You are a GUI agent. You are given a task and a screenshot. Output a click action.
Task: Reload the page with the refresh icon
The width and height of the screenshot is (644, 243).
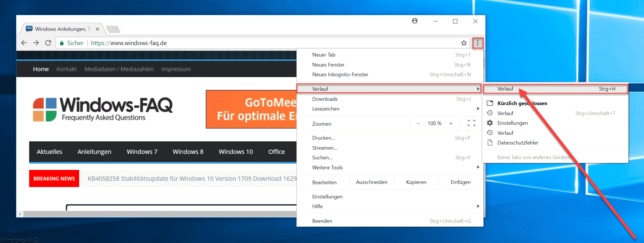point(48,43)
